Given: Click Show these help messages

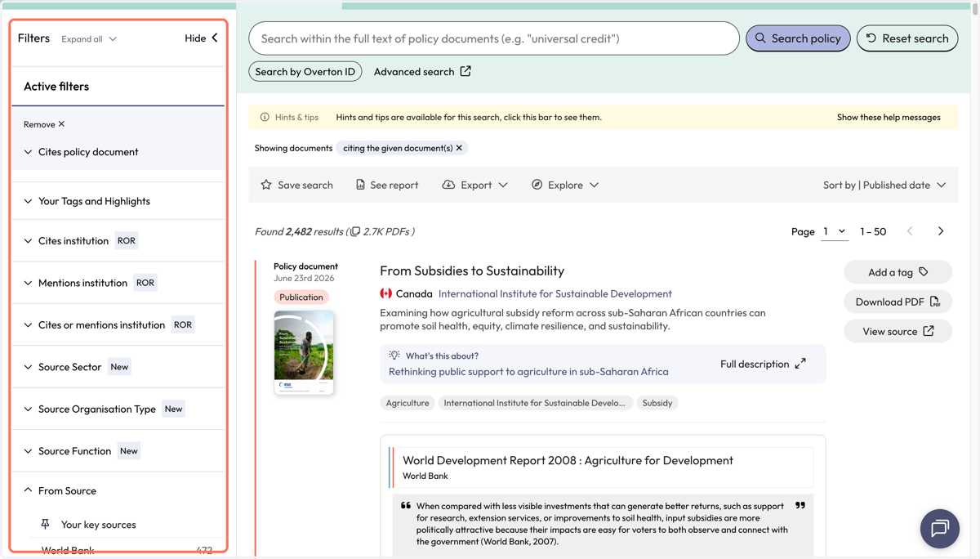Looking at the screenshot, I should point(889,118).
